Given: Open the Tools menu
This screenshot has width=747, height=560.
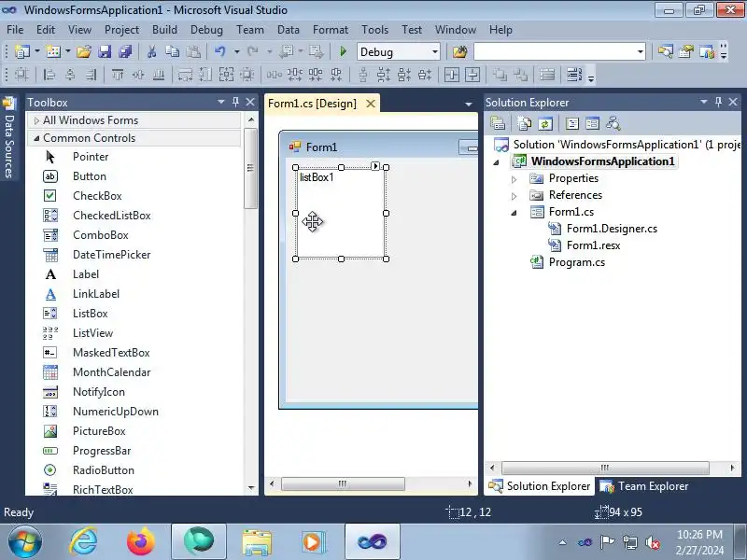Looking at the screenshot, I should point(374,30).
